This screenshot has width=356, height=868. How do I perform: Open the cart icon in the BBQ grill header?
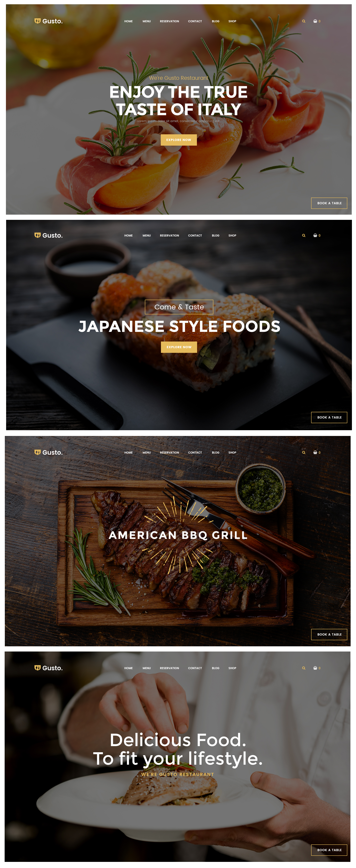pyautogui.click(x=315, y=452)
